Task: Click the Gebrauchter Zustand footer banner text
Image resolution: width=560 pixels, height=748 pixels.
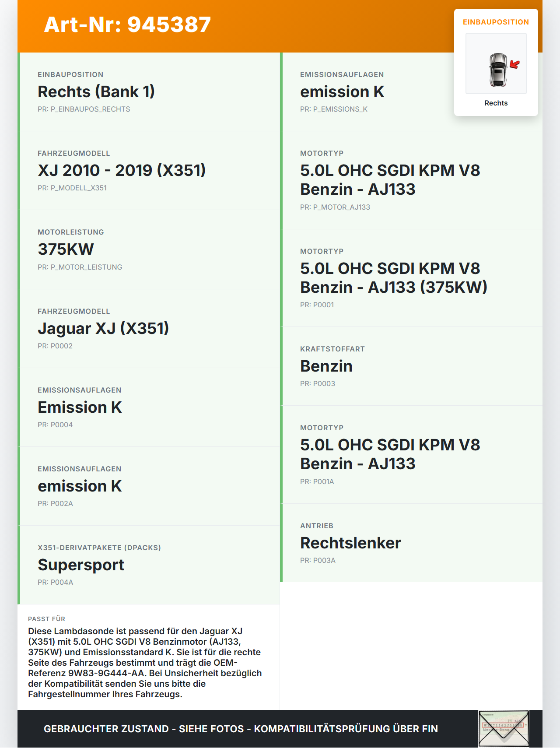Action: (241, 729)
